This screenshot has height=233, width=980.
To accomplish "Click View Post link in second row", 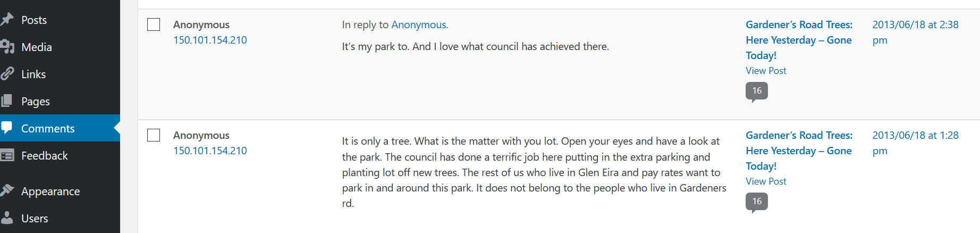I will point(766,181).
